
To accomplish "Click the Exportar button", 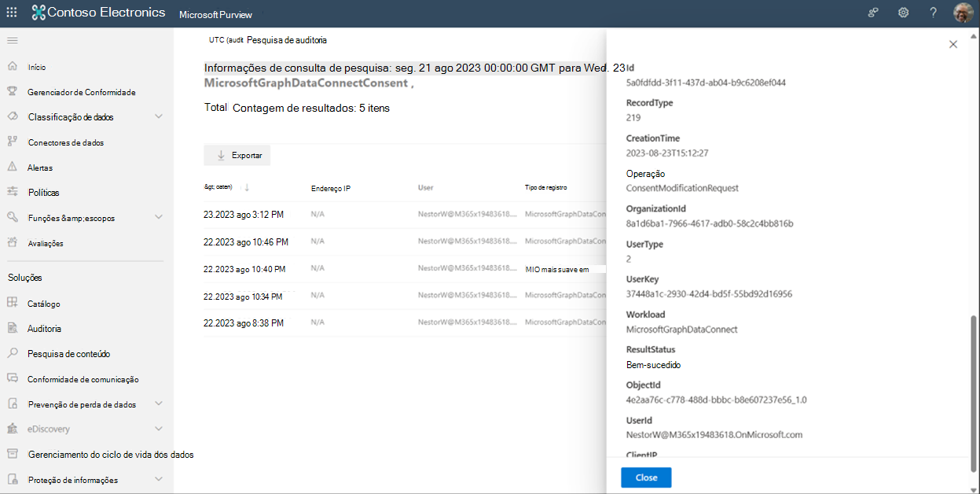I will click(x=237, y=156).
